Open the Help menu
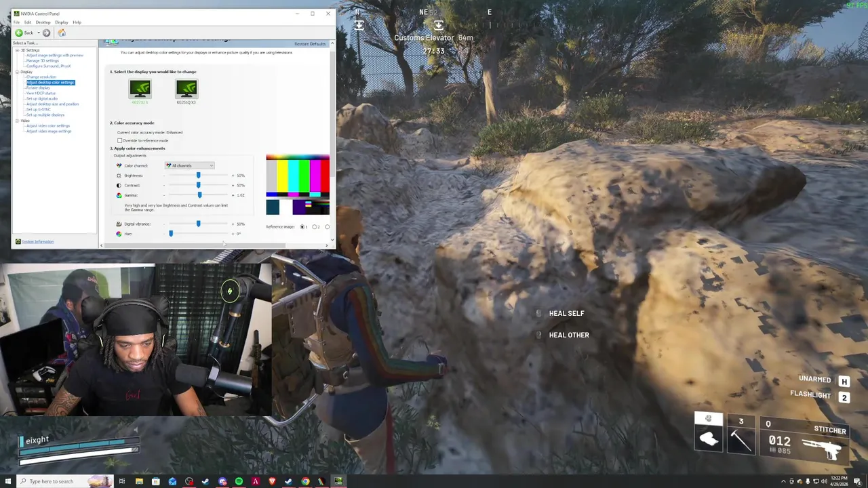The width and height of the screenshot is (868, 488). point(77,22)
